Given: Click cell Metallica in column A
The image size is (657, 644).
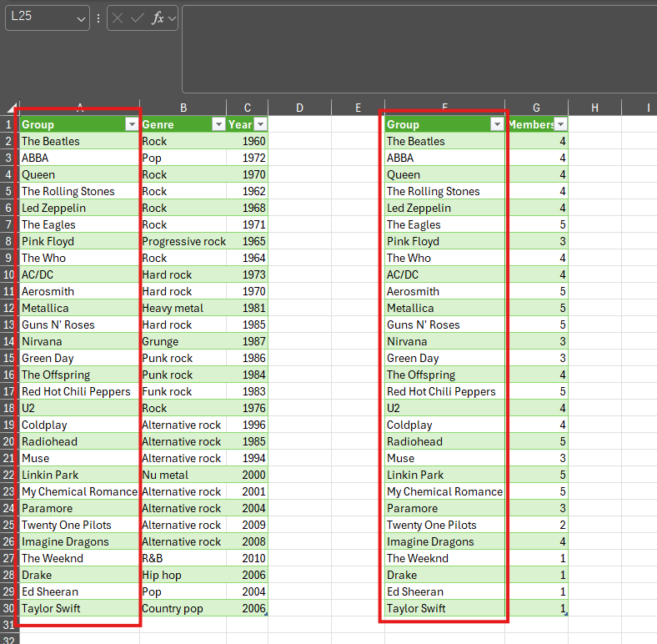Looking at the screenshot, I should [x=79, y=308].
